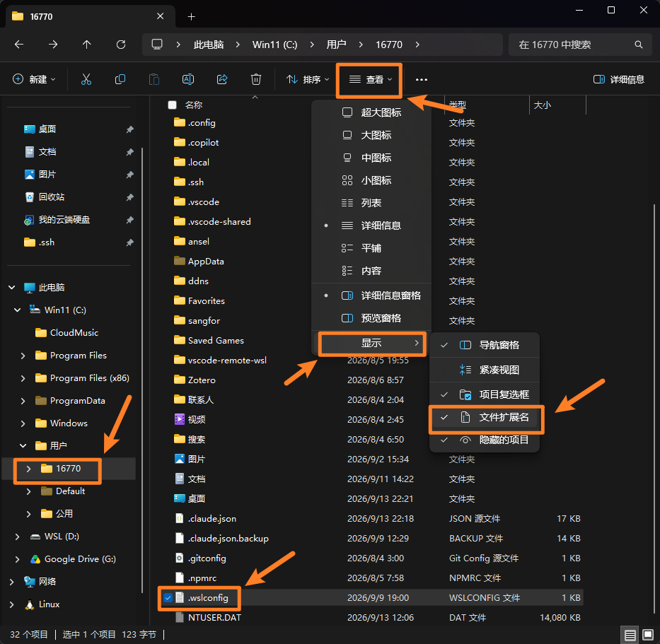Select 大图标 large icons view
This screenshot has width=660, height=644.
tap(371, 136)
